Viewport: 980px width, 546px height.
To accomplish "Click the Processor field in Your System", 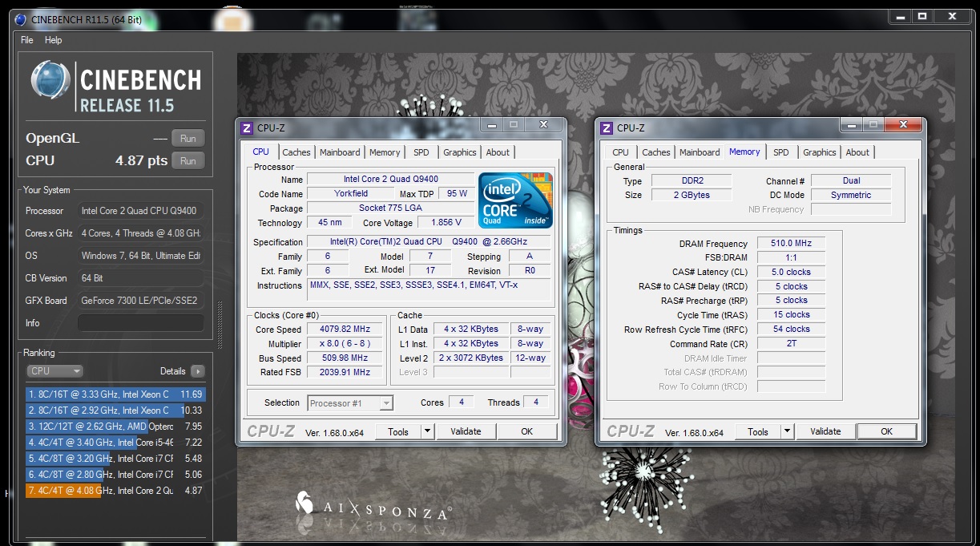I will point(140,211).
